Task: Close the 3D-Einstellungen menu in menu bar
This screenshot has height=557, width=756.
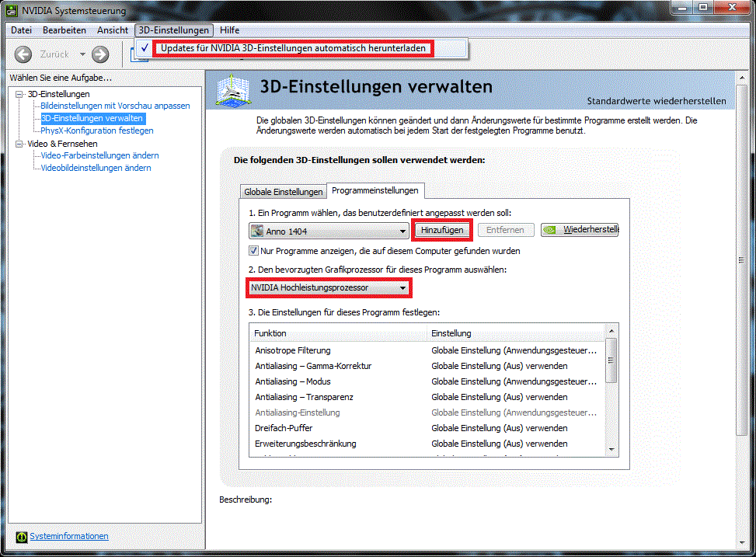Action: pos(173,30)
